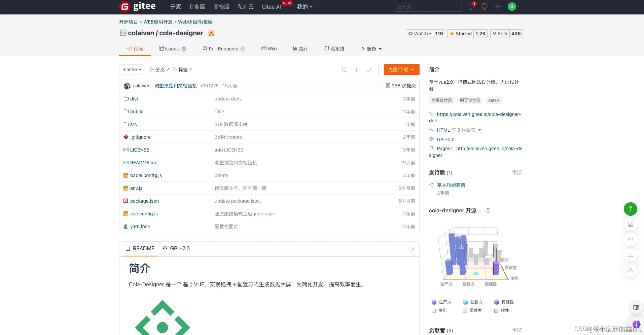Expand the 服务 menu in the repo navigation
The image size is (644, 335).
pyautogui.click(x=370, y=49)
